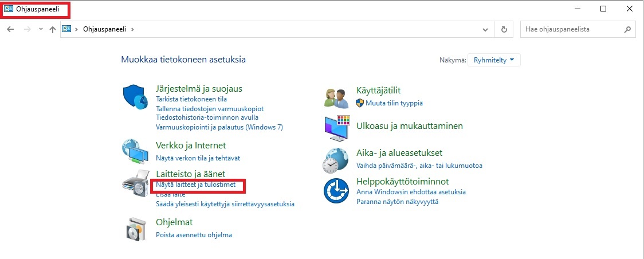Open recent locations dropdown next to forward arrow
The image size is (644, 259).
[41, 29]
